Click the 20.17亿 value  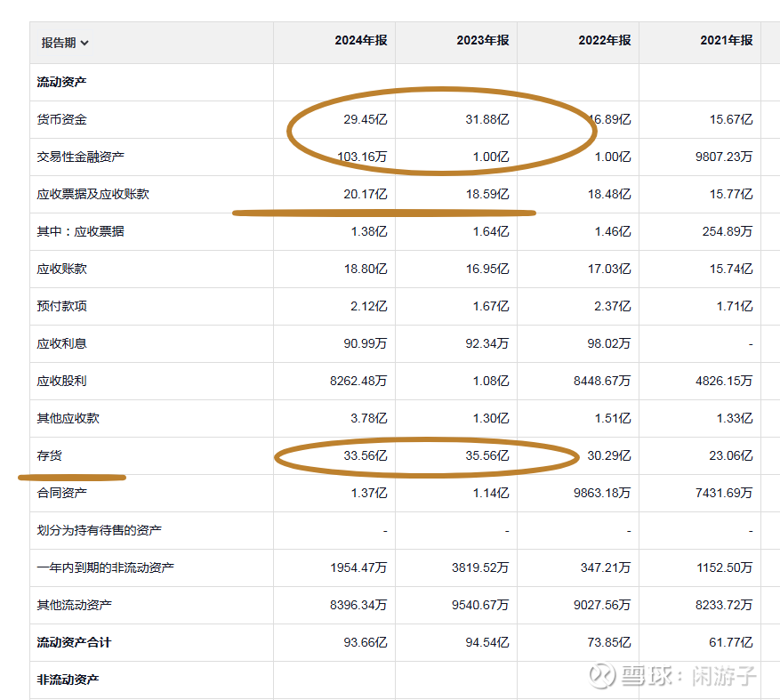[366, 194]
